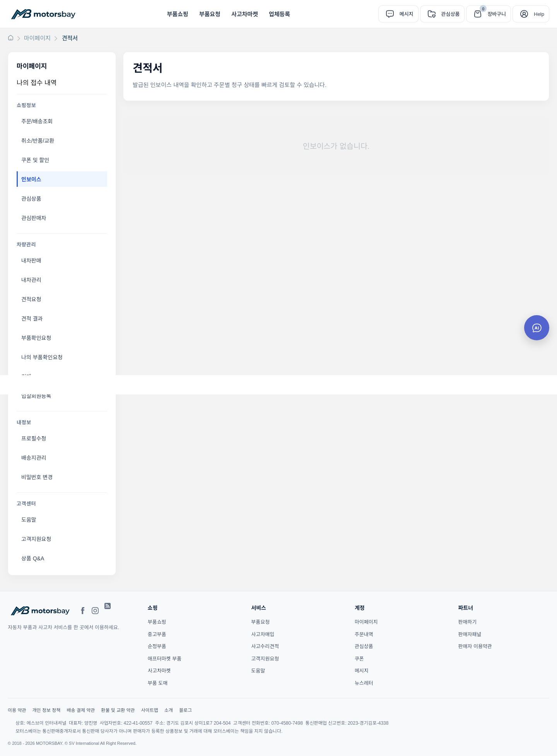The image size is (557, 756).
Task: Open 상품 Q&A sidebar item
Action: pos(62,558)
